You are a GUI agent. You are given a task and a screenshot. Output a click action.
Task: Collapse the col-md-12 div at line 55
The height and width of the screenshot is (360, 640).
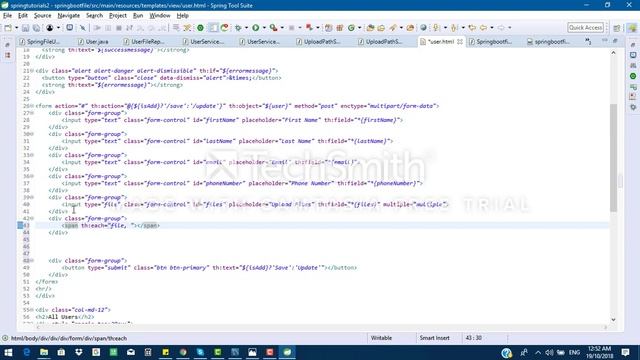[x=32, y=310]
